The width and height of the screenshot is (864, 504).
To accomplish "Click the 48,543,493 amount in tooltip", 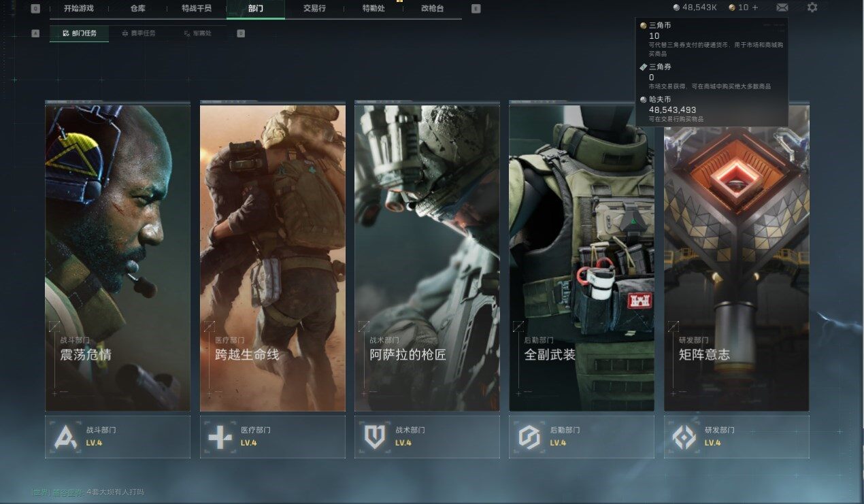I will 672,110.
